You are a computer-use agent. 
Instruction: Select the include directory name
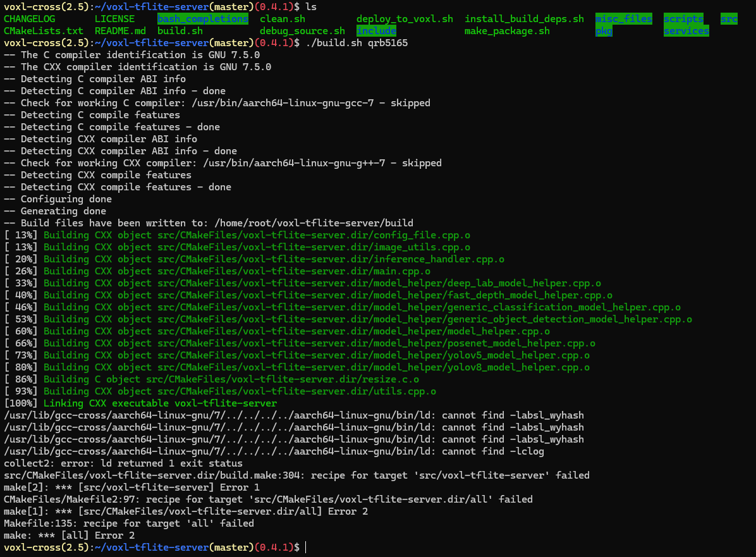coord(377,31)
